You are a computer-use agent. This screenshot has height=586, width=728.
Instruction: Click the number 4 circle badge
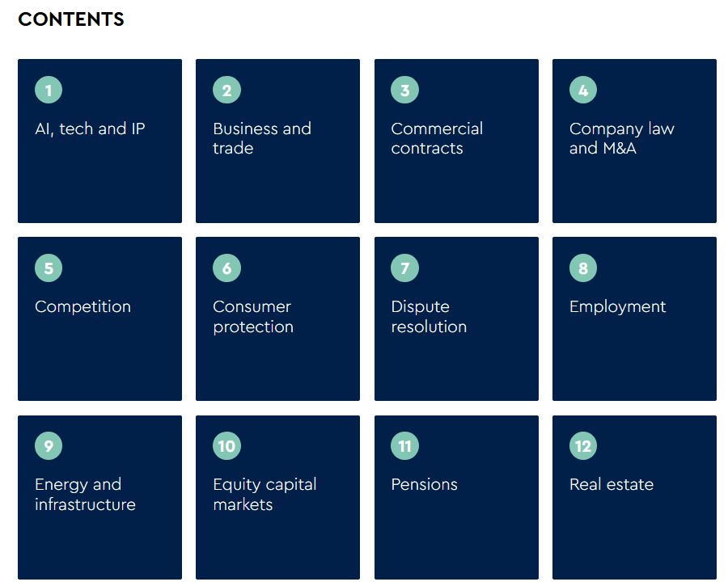583,91
